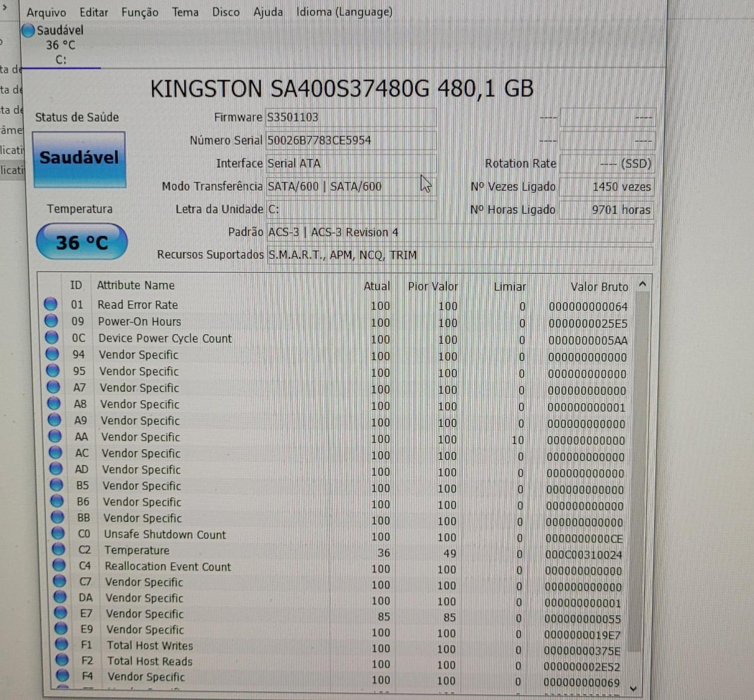Click status icon of attribute E7 row

point(60,612)
